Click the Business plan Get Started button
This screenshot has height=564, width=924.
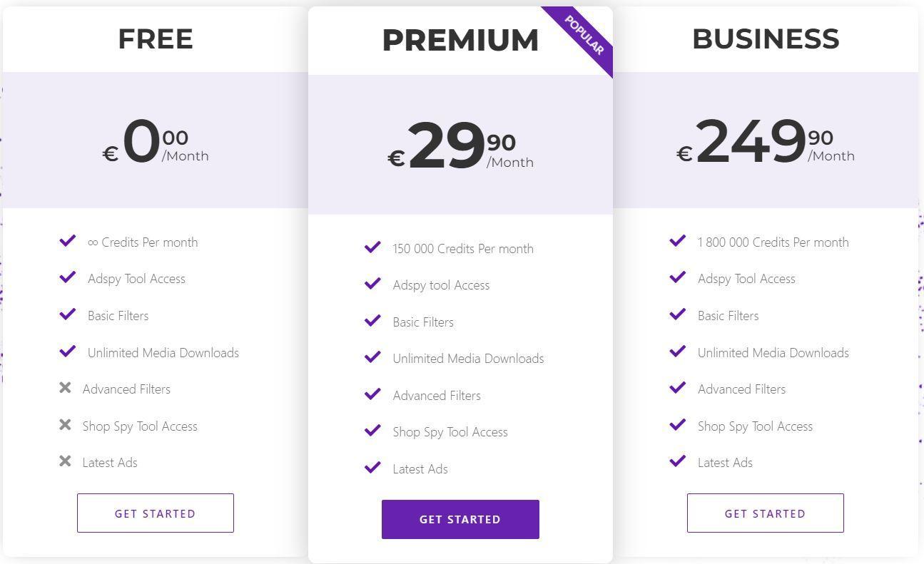pyautogui.click(x=765, y=513)
